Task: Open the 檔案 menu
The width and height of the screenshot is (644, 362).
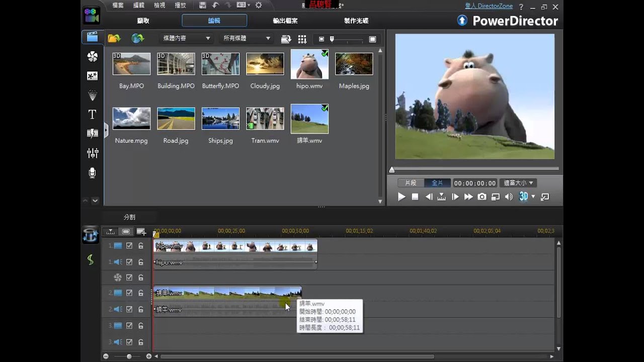Action: [x=118, y=6]
